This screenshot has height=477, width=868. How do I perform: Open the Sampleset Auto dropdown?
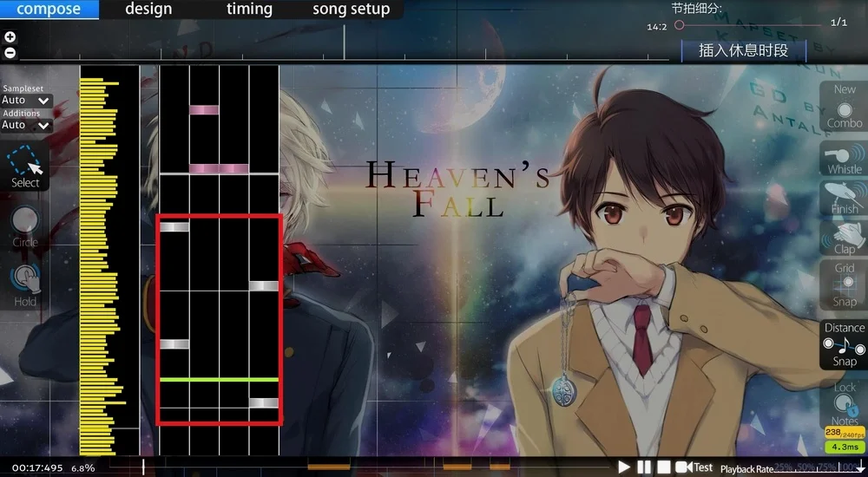[26, 100]
